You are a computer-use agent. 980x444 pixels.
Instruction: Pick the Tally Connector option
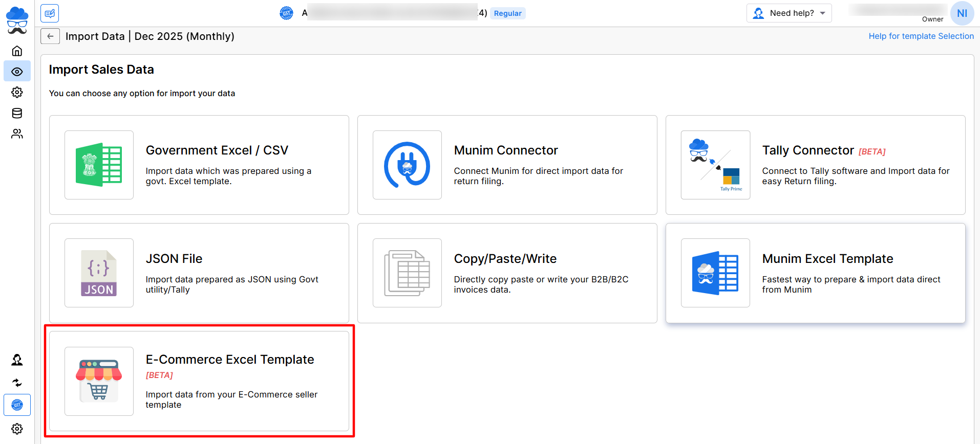(815, 165)
